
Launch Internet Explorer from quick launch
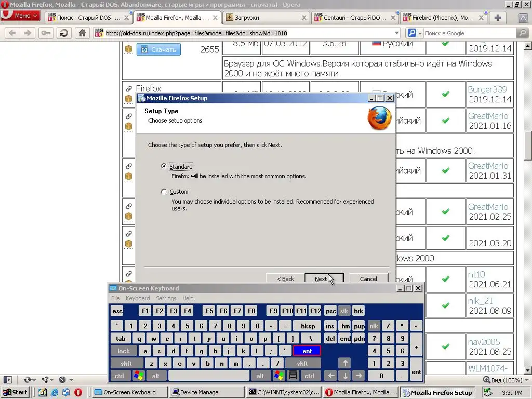coord(54,392)
